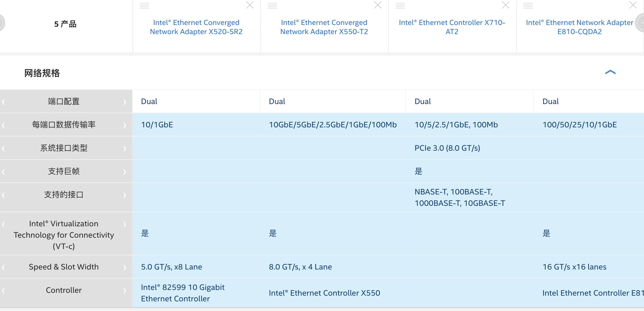Click the 5 产品 count label
This screenshot has height=311, width=644.
click(65, 24)
